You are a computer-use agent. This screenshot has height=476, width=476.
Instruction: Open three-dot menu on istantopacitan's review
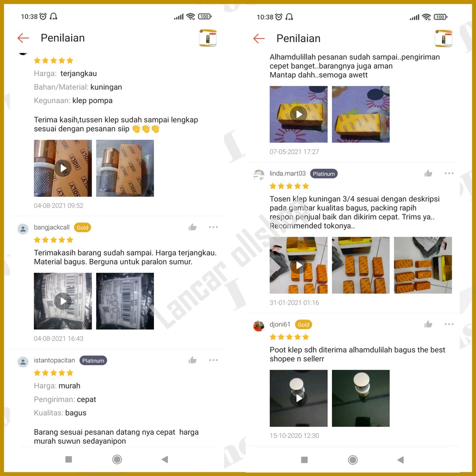click(213, 360)
